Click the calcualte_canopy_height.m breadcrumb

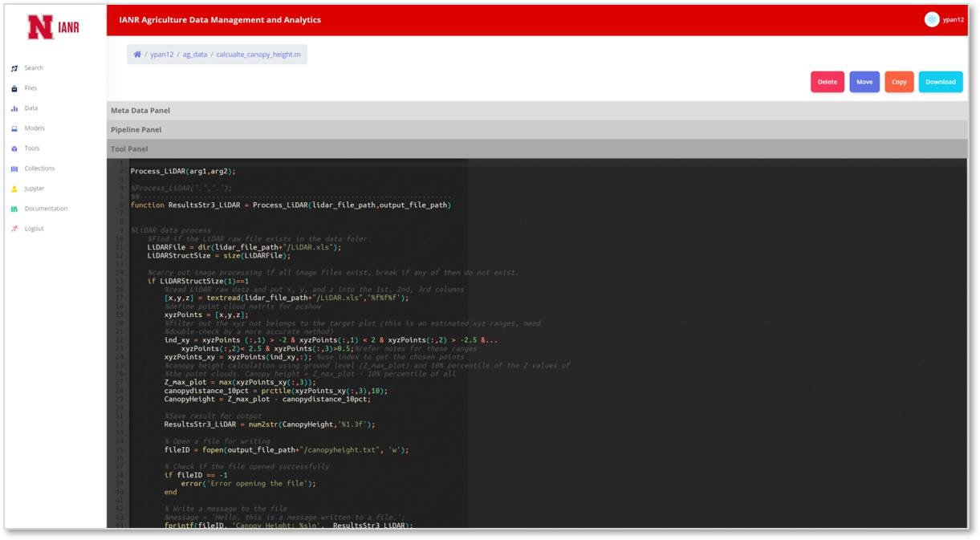(x=258, y=55)
